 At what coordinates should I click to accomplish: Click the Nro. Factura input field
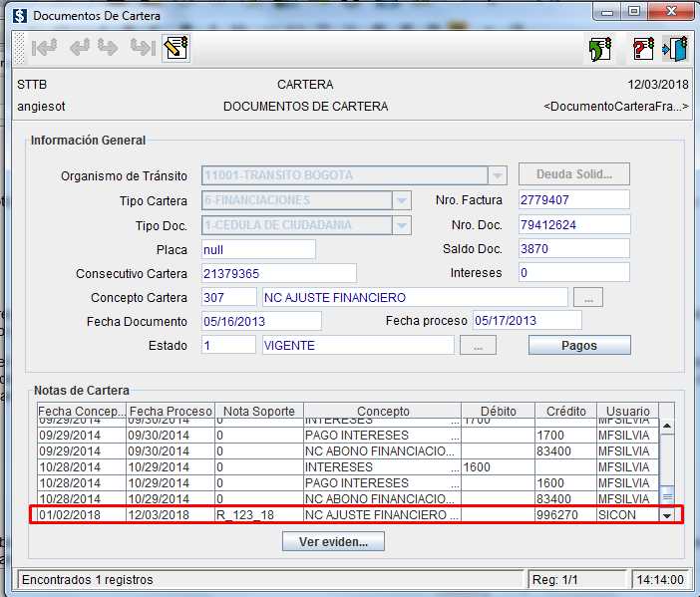pos(574,200)
